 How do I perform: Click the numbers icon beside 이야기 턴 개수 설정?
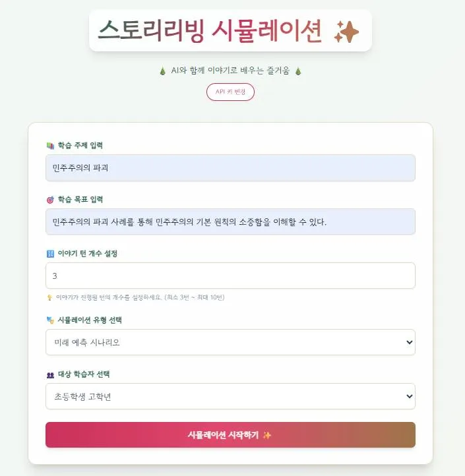[x=49, y=254]
